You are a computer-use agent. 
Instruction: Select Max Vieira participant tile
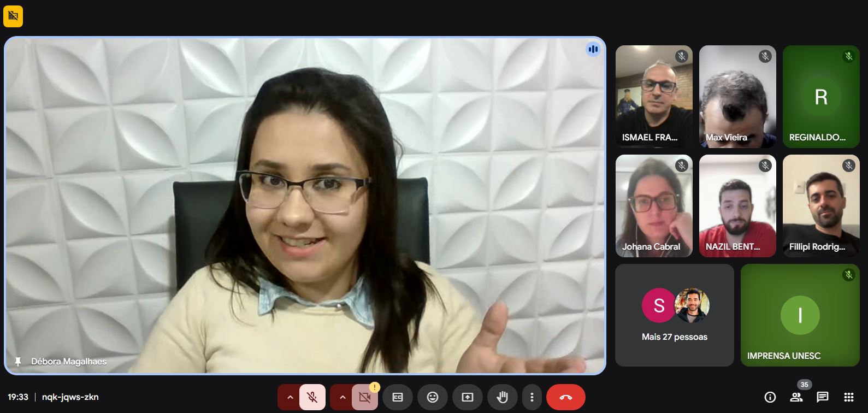coord(737,97)
